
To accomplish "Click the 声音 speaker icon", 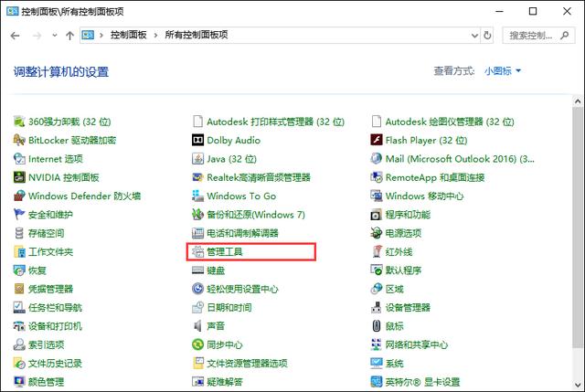I will click(197, 326).
